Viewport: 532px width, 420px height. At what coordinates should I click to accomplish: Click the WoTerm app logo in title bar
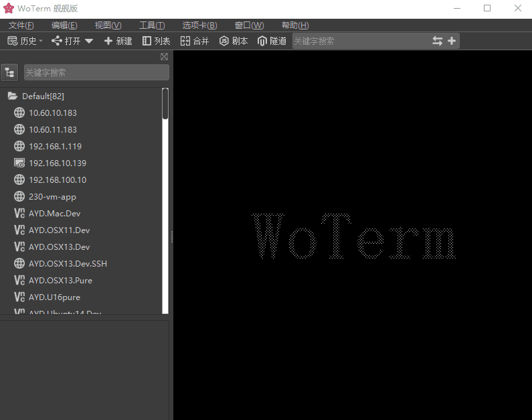[x=9, y=9]
